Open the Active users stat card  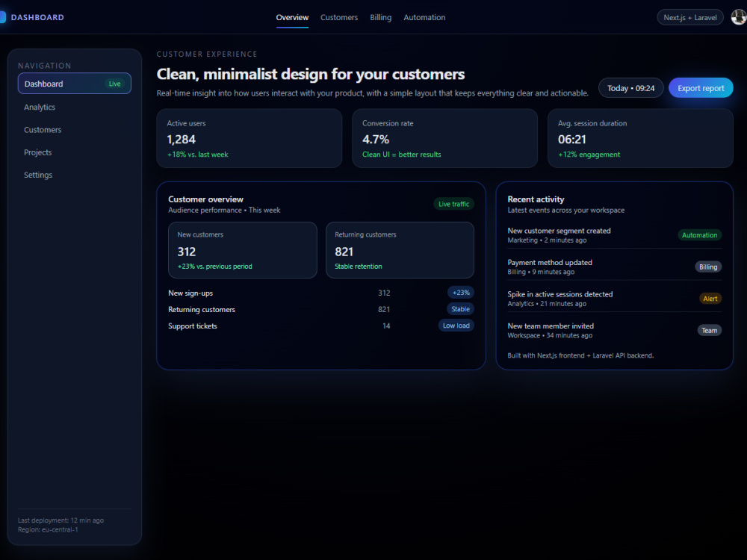249,138
